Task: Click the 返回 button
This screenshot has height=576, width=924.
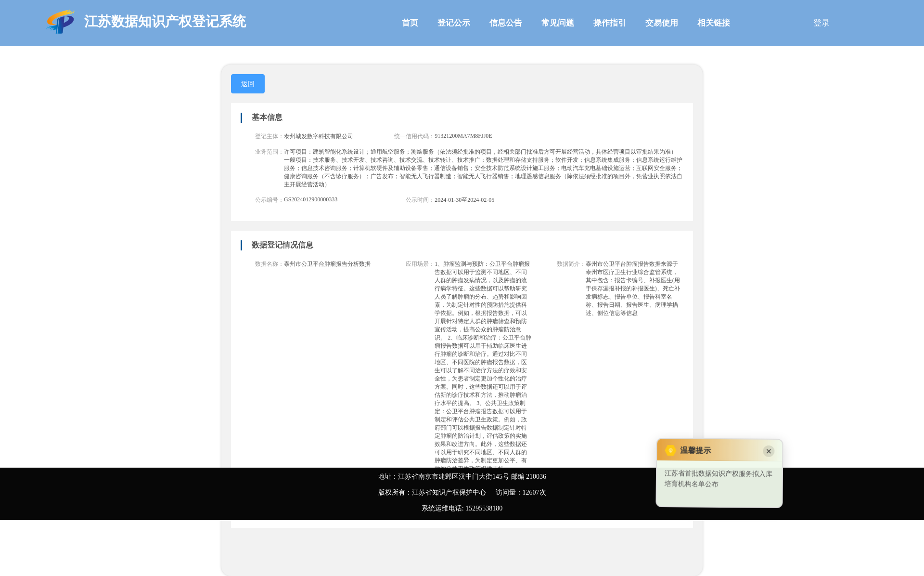Action: (248, 84)
